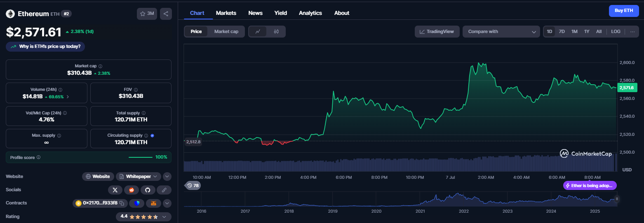Image resolution: width=644 pixels, height=223 pixels.
Task: Open the Website link button
Action: tap(98, 176)
